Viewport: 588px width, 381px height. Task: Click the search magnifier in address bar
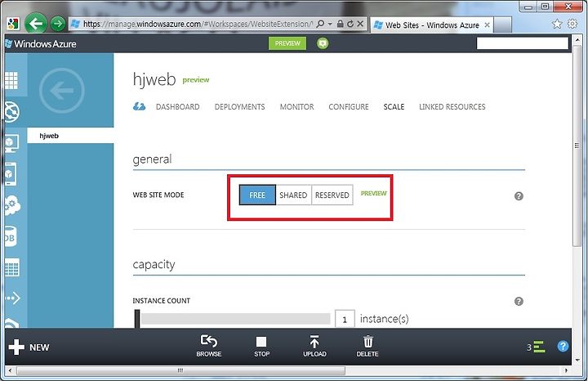point(320,24)
